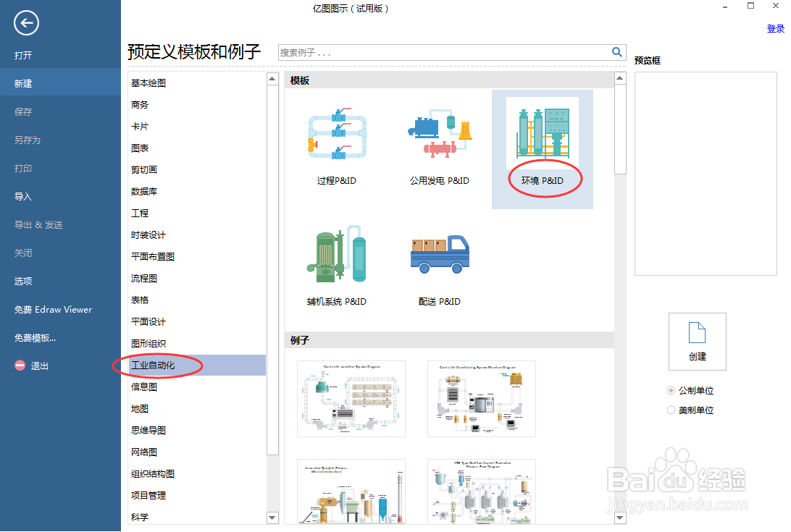Select the 美制单位 radio option

pos(671,410)
